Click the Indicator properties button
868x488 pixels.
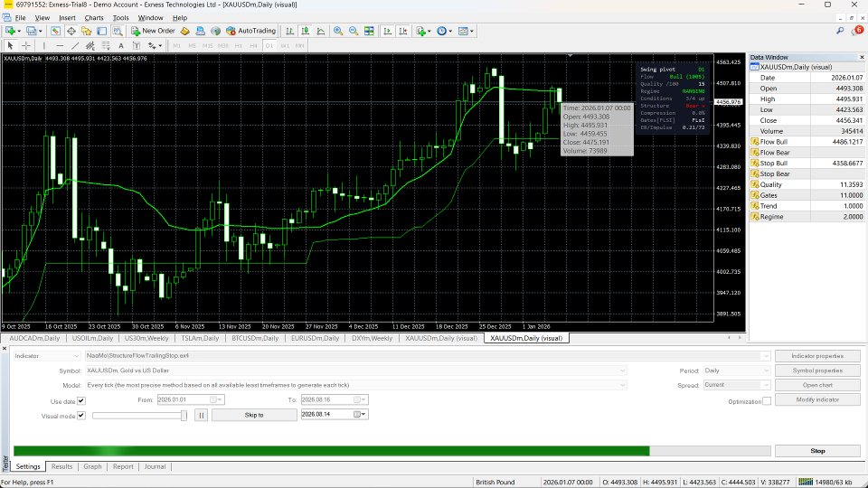coord(817,356)
